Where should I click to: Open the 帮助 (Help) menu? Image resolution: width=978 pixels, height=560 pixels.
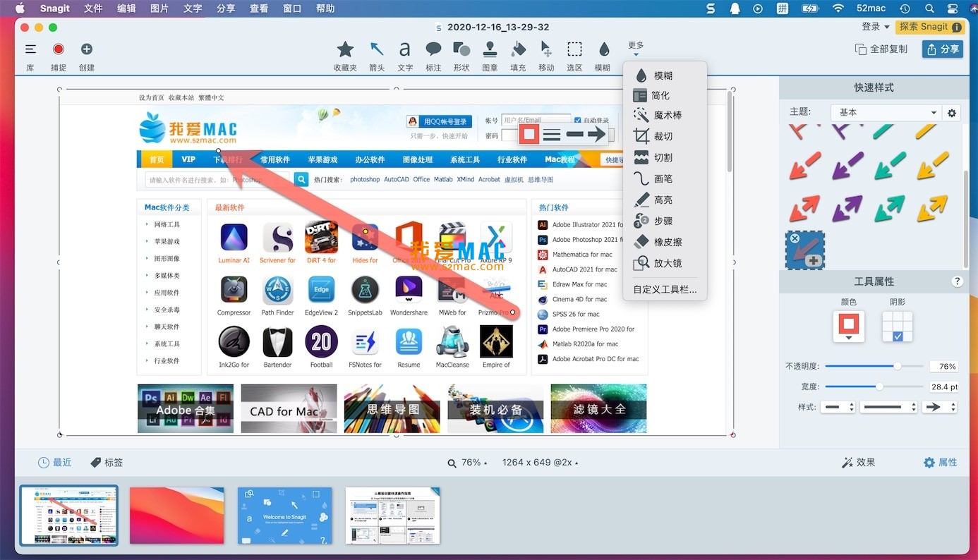325,8
